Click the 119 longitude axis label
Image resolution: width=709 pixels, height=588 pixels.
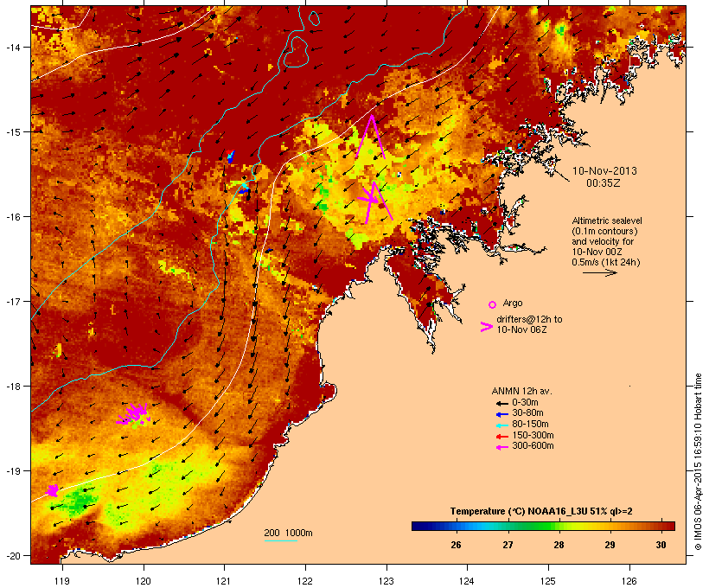(x=62, y=581)
